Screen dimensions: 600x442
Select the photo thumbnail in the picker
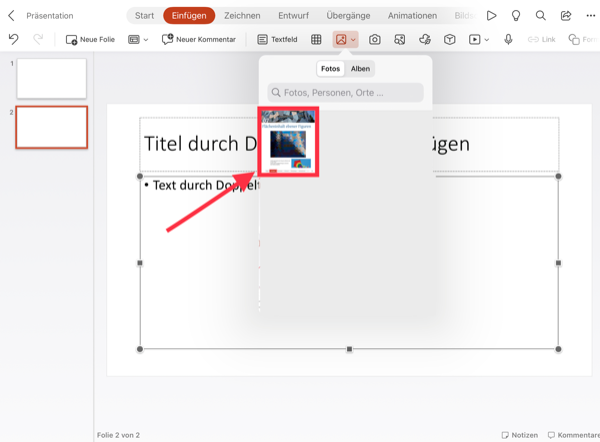click(x=288, y=142)
